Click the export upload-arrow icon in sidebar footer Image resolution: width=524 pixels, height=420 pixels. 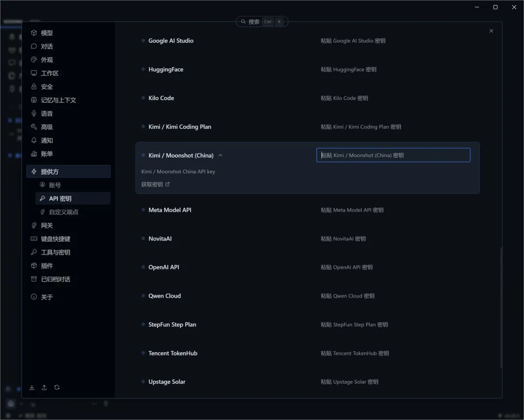click(44, 388)
